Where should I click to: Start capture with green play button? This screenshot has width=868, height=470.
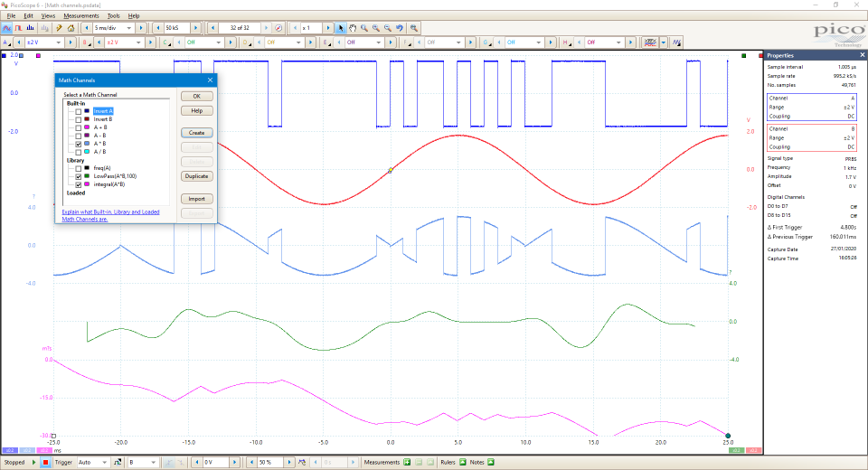pyautogui.click(x=33, y=462)
